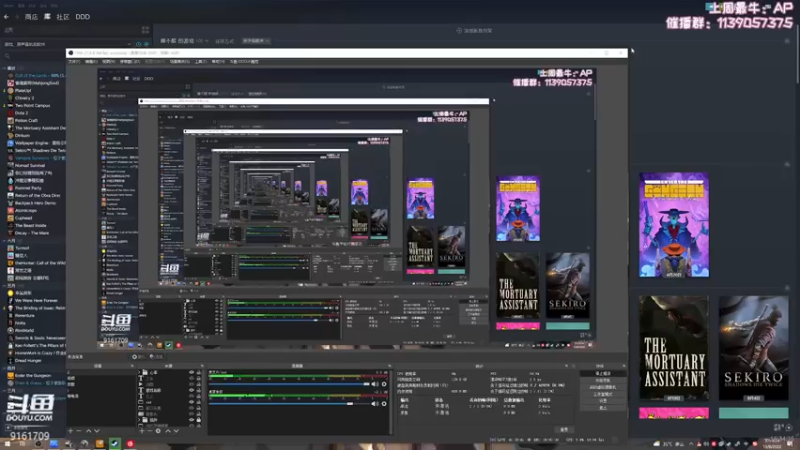This screenshot has height=450, width=800.
Task: Go back with Steam's back arrow
Action: 6,17
